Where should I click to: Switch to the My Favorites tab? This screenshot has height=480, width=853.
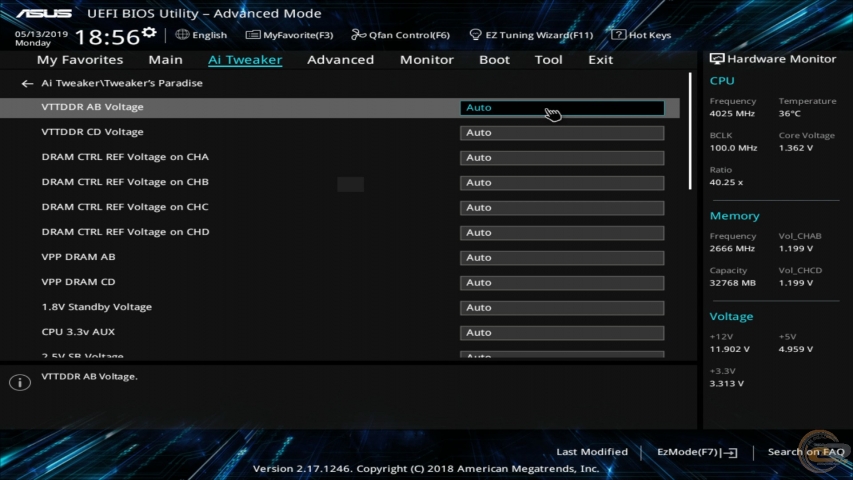tap(80, 59)
